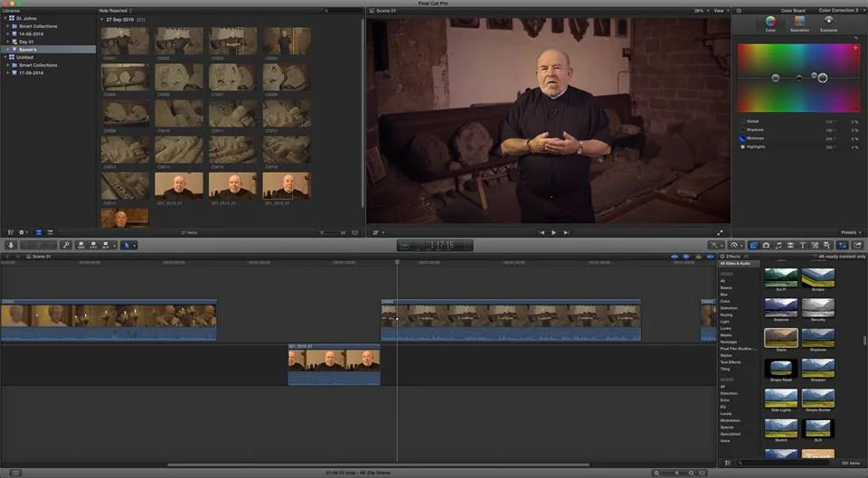Image resolution: width=868 pixels, height=478 pixels.
Task: Select the Blur effects category
Action: 723,295
